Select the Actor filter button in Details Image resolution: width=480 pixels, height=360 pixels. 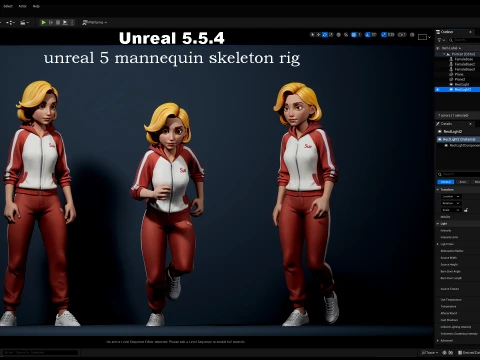[x=463, y=182]
